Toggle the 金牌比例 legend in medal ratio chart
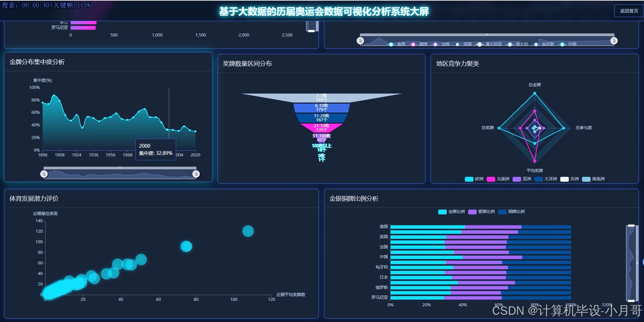644x322 pixels. 442,212
